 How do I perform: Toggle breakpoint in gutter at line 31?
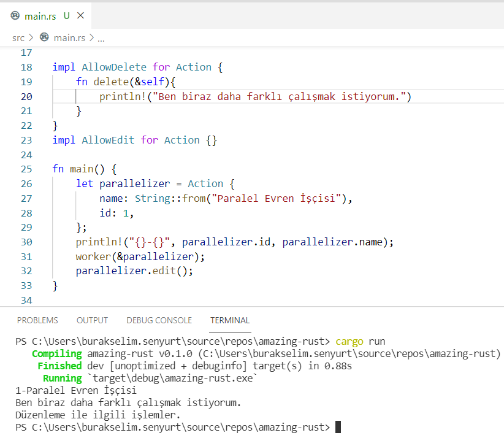9,256
